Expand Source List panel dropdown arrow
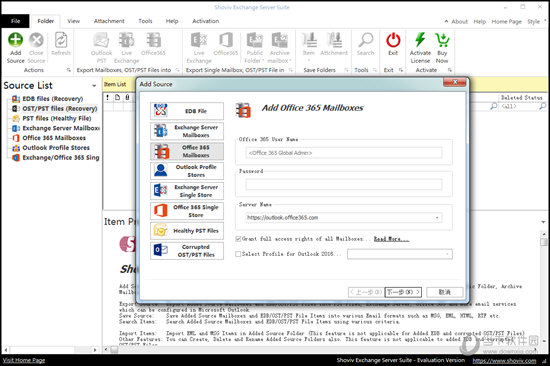The width and height of the screenshot is (550, 366). point(94,86)
